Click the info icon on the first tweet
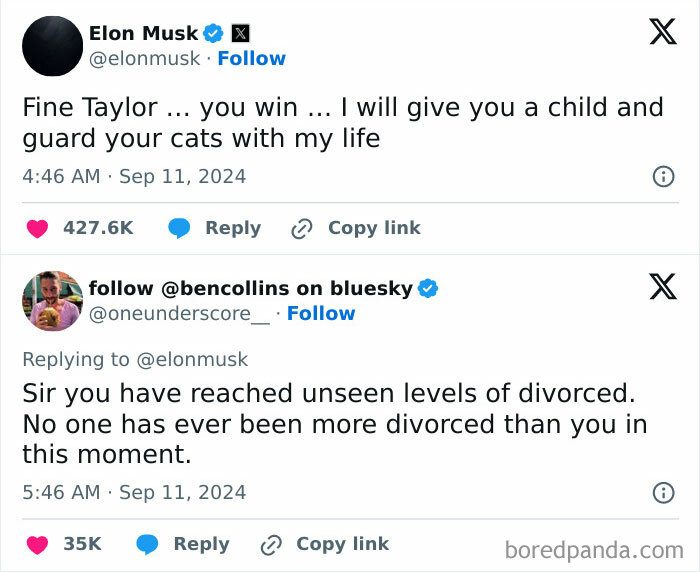700x572 pixels. 662,177
